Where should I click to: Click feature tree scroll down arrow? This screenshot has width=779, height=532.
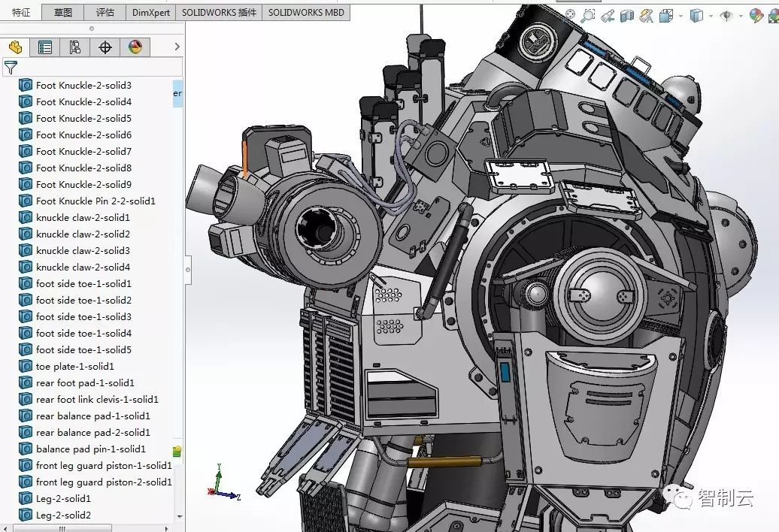coord(179,517)
